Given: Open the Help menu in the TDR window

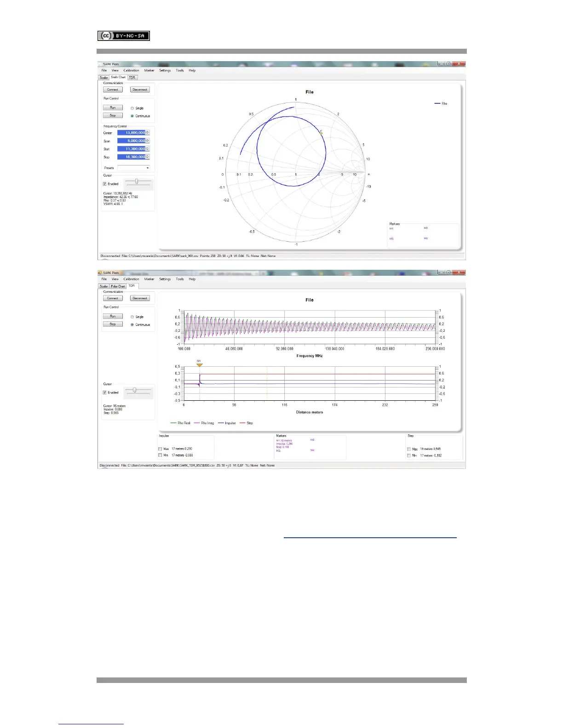Looking at the screenshot, I should 192,279.
